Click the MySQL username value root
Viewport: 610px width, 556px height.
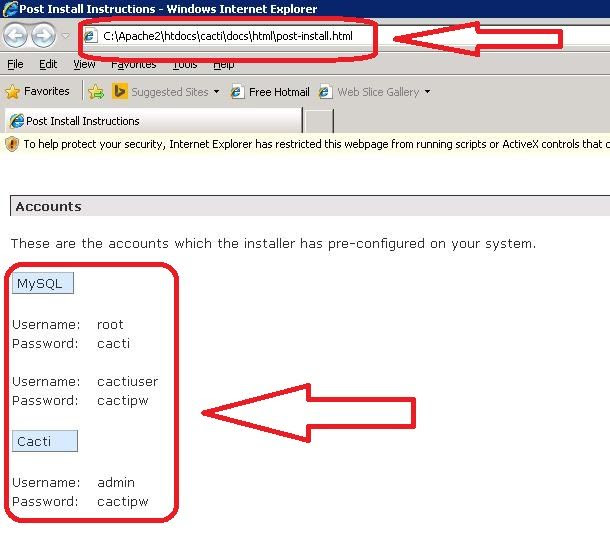110,324
